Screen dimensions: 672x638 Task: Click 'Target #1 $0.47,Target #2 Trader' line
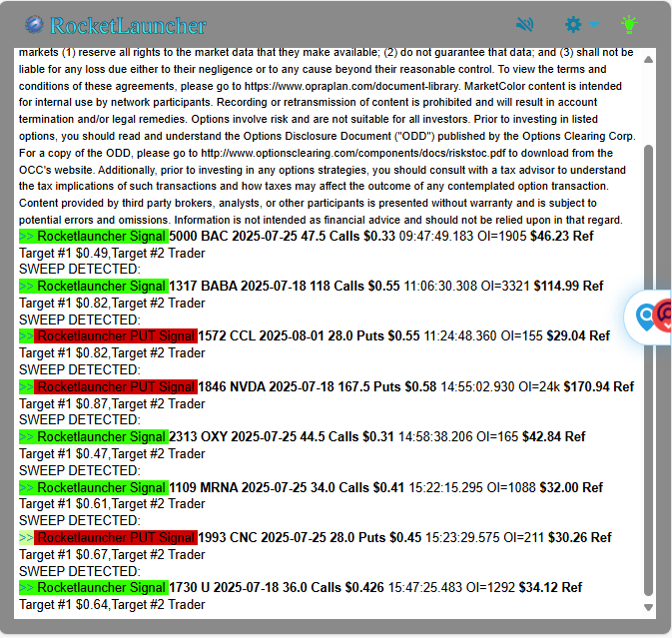(x=112, y=454)
